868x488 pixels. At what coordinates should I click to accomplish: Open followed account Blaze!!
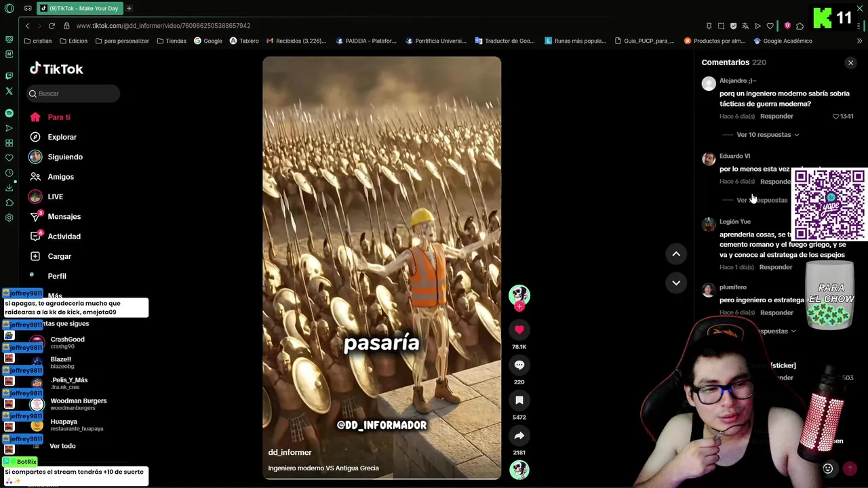point(61,363)
